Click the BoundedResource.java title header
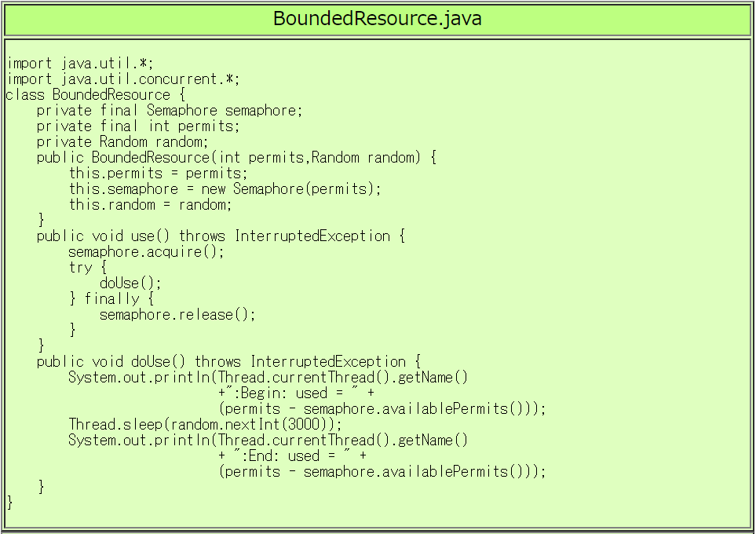This screenshot has height=534, width=756. click(377, 19)
